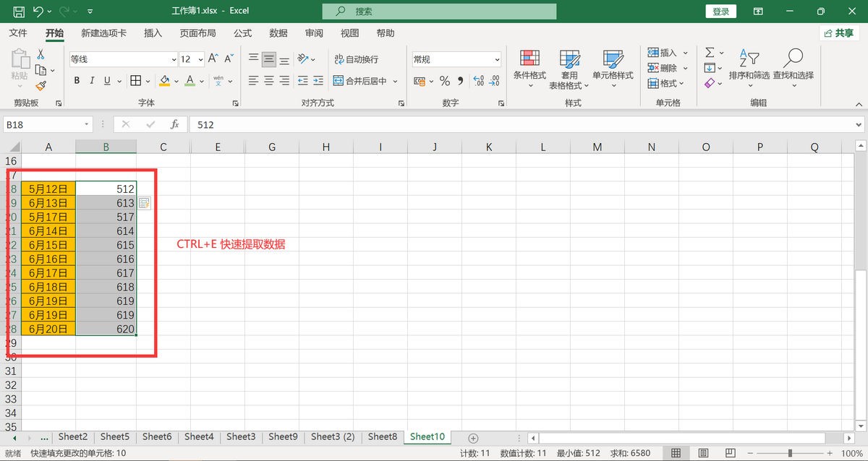
Task: Open the 单元格样式 dropdown
Action: click(x=613, y=69)
